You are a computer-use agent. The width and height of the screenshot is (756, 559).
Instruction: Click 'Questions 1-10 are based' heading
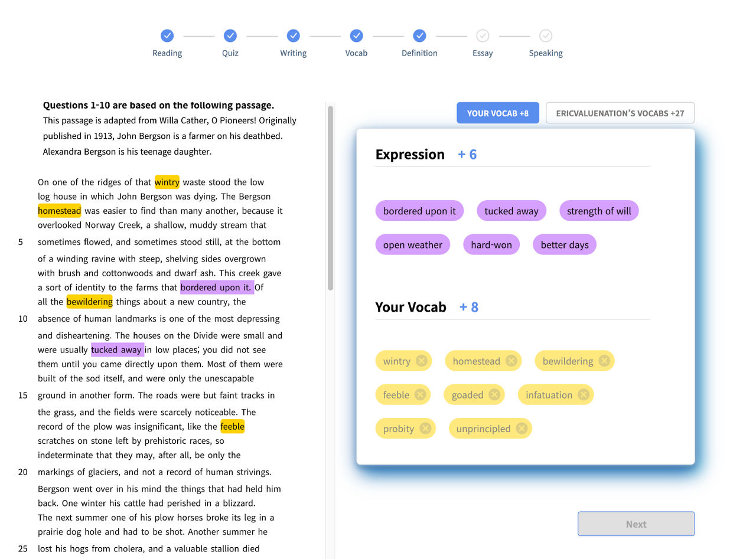(x=158, y=105)
